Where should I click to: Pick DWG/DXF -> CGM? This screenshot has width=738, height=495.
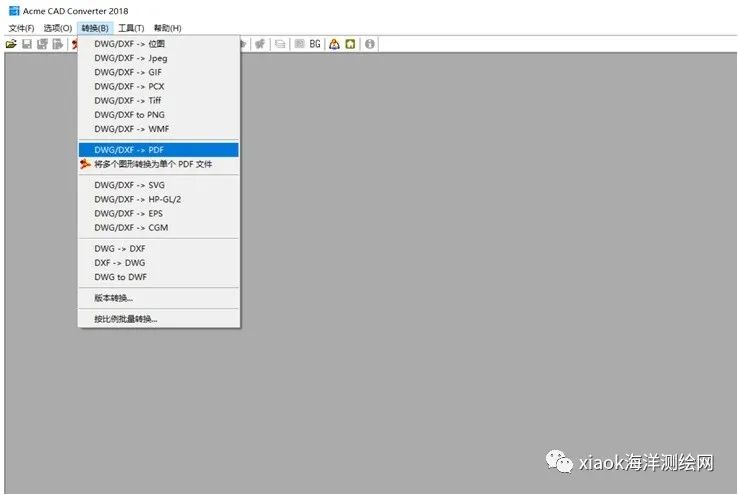click(159, 227)
